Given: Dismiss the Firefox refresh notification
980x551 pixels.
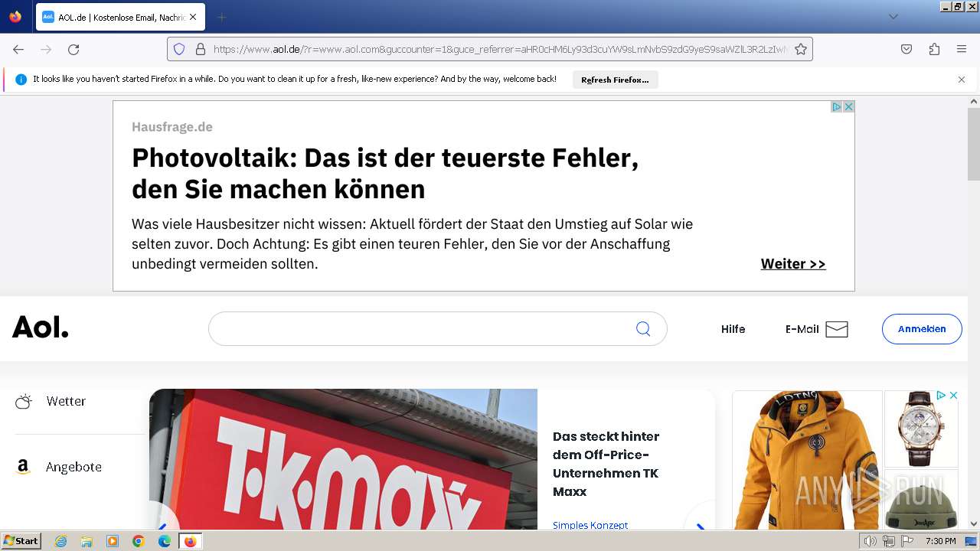Looking at the screenshot, I should [962, 80].
